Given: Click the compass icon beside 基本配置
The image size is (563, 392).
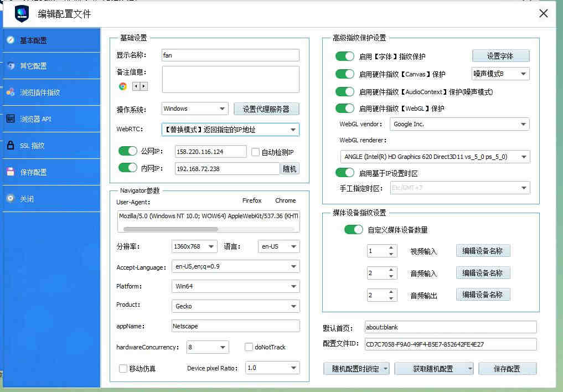Looking at the screenshot, I should click(x=11, y=40).
